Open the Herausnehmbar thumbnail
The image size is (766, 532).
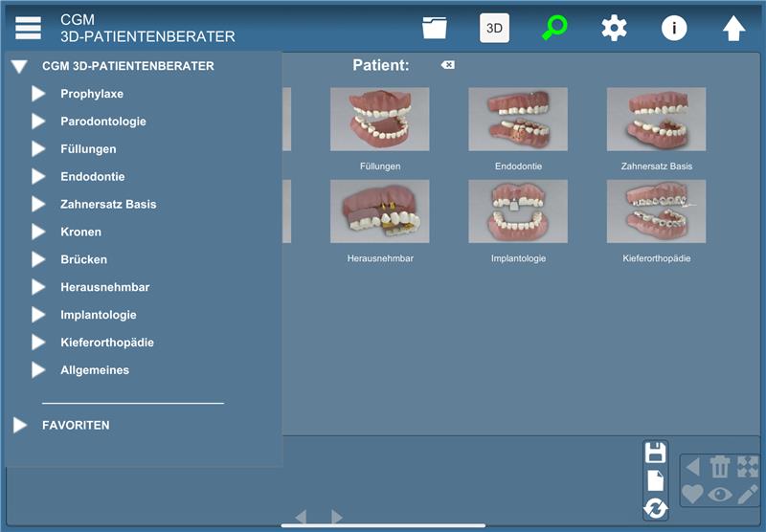click(379, 211)
